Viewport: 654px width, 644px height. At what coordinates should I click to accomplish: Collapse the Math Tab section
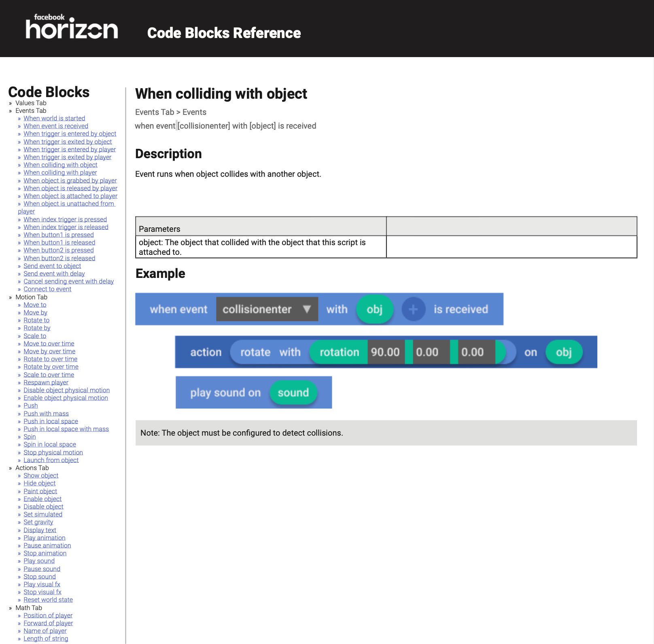point(29,608)
